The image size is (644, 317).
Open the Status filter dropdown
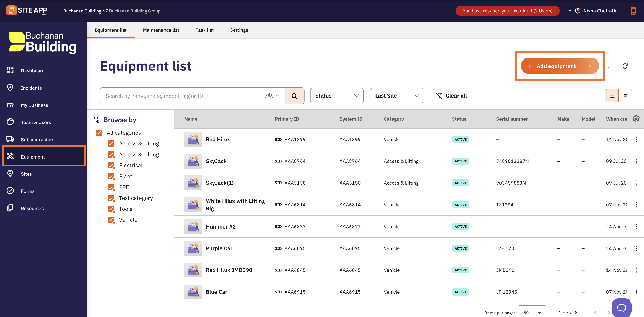(337, 96)
